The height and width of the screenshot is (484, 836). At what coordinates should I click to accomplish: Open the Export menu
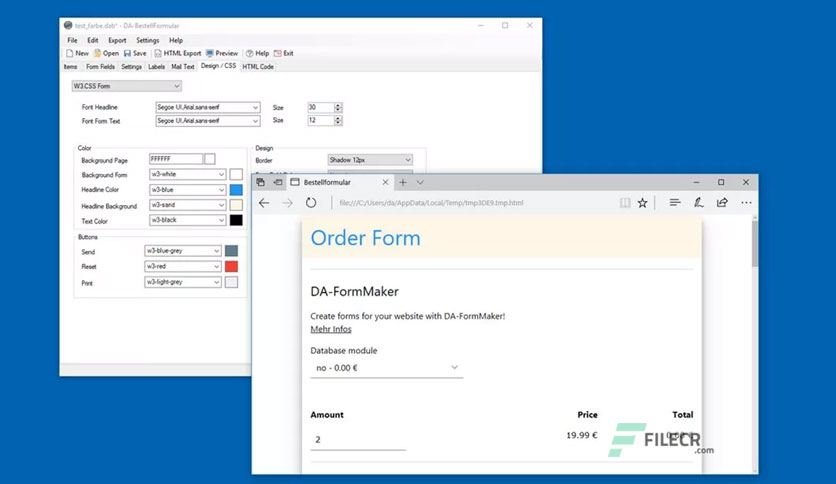point(117,41)
